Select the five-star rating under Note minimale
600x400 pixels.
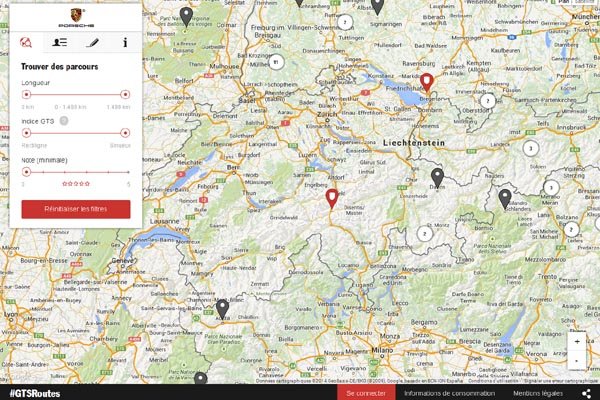click(76, 184)
